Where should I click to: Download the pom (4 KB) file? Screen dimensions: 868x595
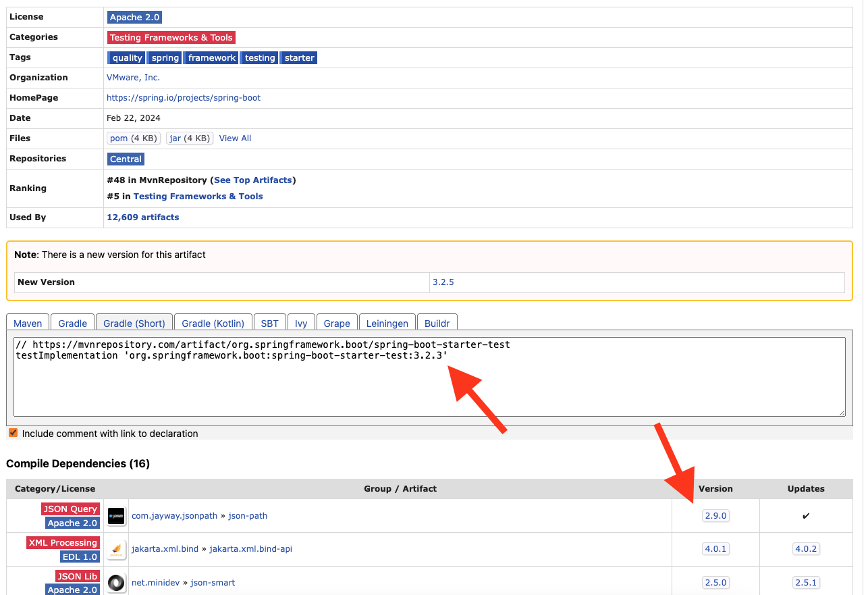tap(134, 138)
